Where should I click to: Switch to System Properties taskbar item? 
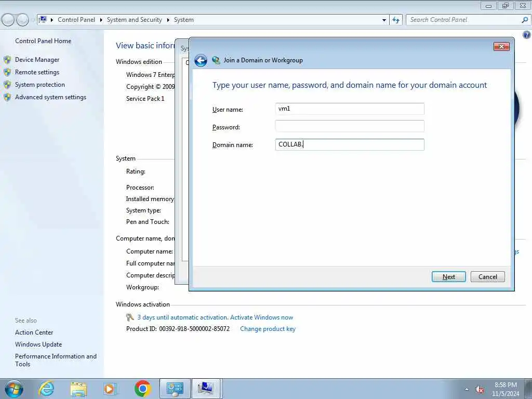[x=206, y=389]
